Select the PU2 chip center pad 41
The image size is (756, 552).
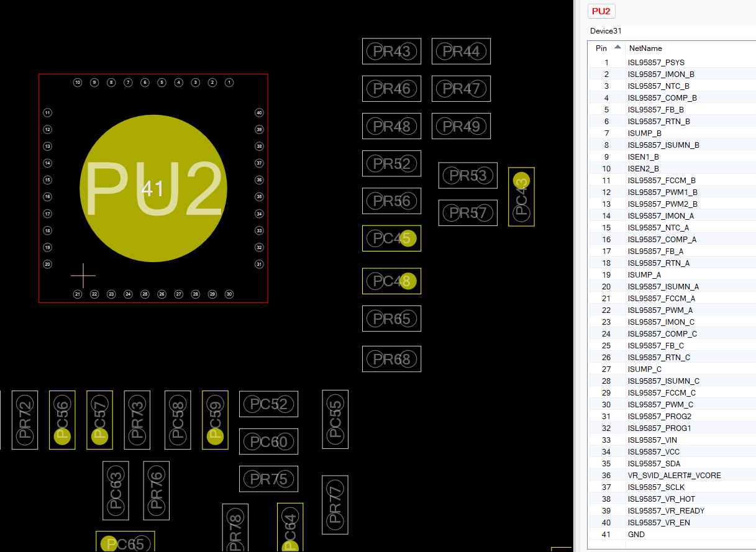pyautogui.click(x=153, y=188)
